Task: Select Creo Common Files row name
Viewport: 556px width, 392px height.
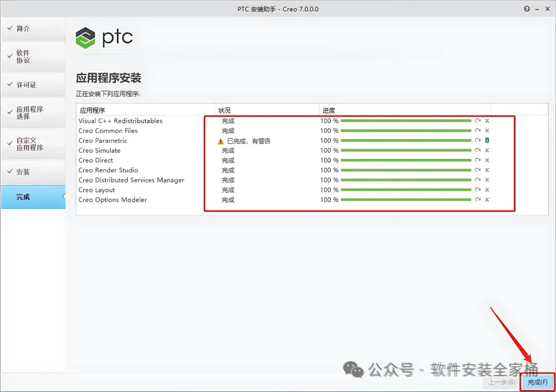Action: click(x=108, y=131)
